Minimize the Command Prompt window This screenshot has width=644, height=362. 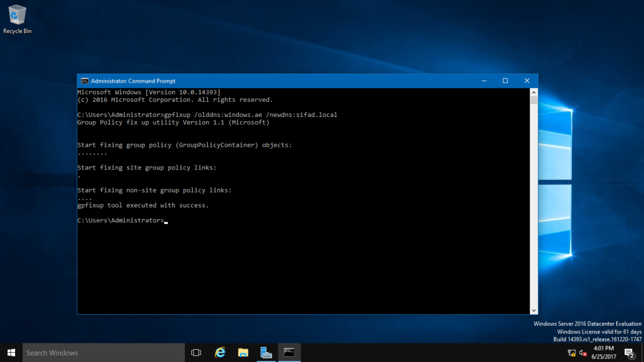[484, 81]
